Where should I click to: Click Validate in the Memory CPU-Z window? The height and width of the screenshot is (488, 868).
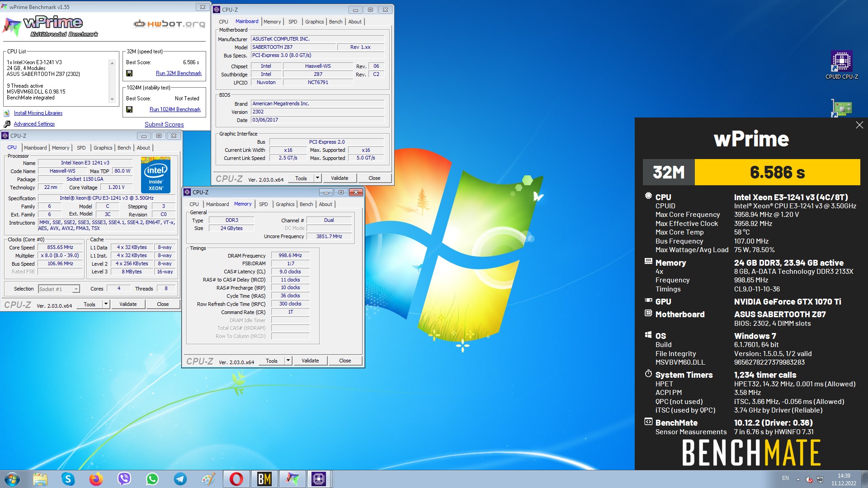(x=310, y=361)
